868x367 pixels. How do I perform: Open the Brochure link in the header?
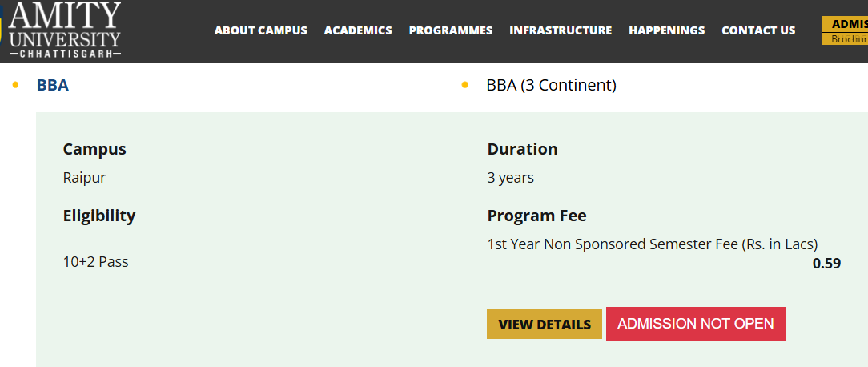[845, 39]
